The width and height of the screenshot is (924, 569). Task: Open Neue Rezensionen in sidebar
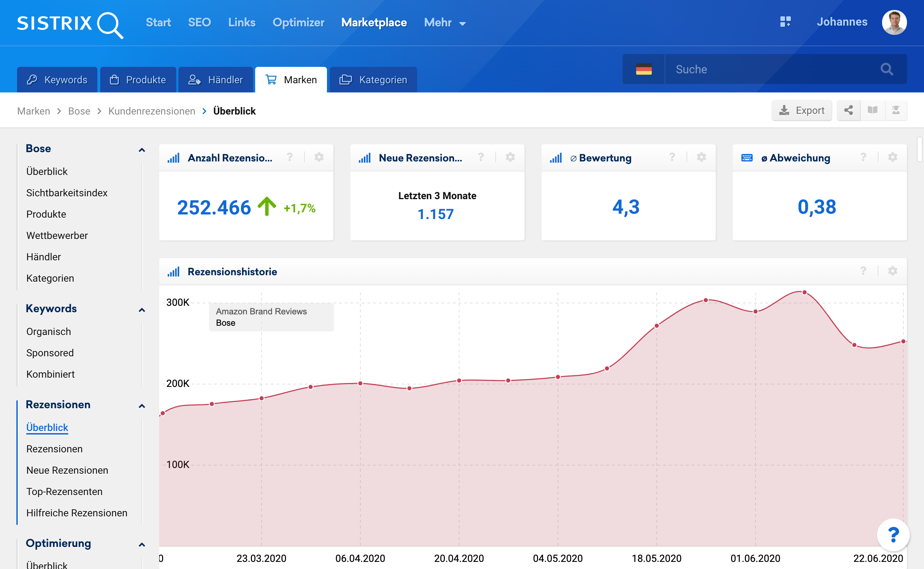tap(67, 470)
